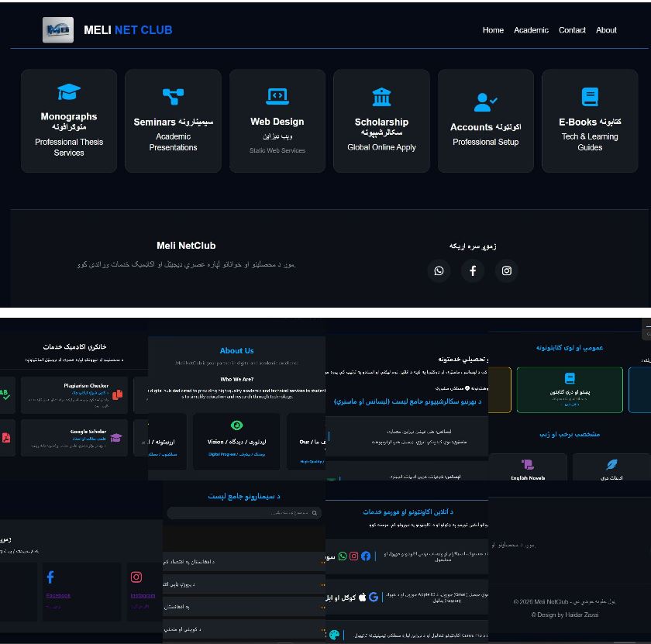Click the Vision card title text

pos(236,442)
